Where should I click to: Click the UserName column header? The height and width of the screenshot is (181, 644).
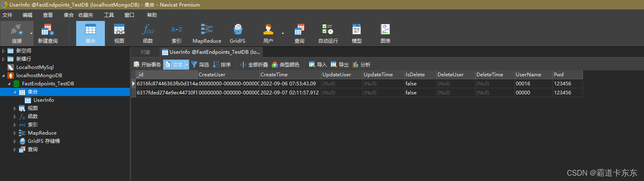(x=533, y=75)
